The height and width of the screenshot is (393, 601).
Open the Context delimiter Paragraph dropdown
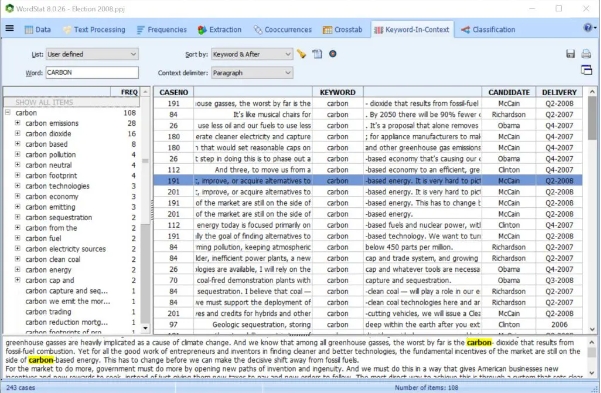point(252,73)
